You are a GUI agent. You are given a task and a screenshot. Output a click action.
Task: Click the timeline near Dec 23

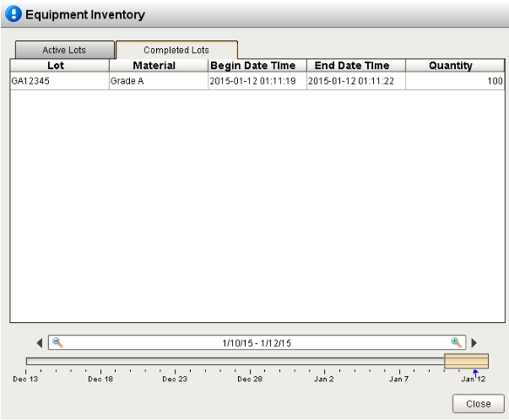[x=175, y=362]
